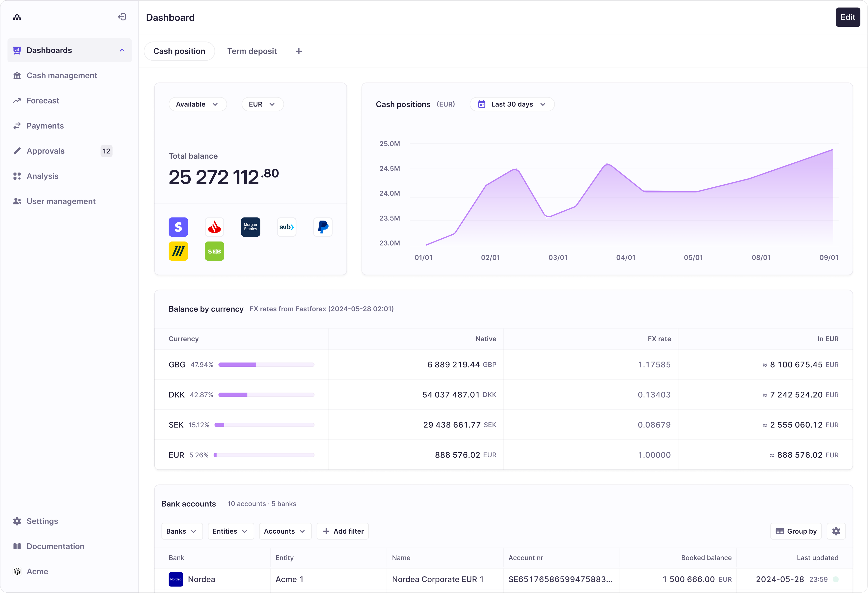This screenshot has height=593, width=868.
Task: Click the Santander bank logo icon
Action: 214,227
